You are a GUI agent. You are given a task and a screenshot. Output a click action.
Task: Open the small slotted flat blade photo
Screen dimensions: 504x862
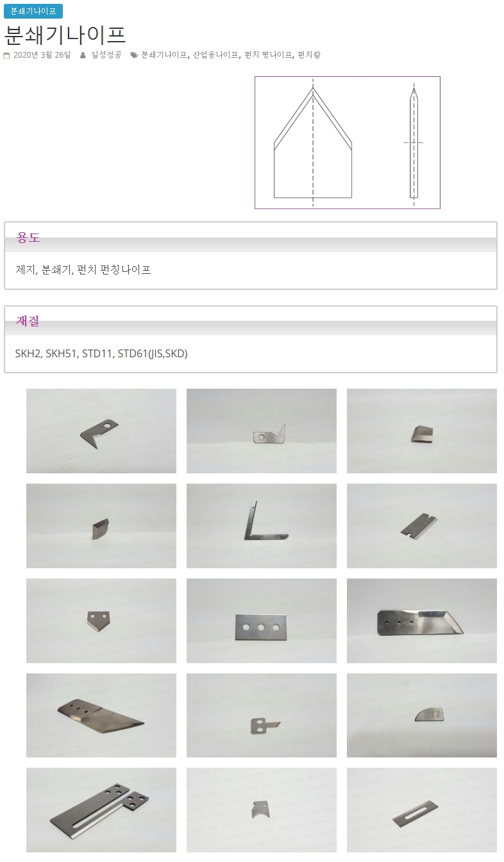click(x=422, y=810)
